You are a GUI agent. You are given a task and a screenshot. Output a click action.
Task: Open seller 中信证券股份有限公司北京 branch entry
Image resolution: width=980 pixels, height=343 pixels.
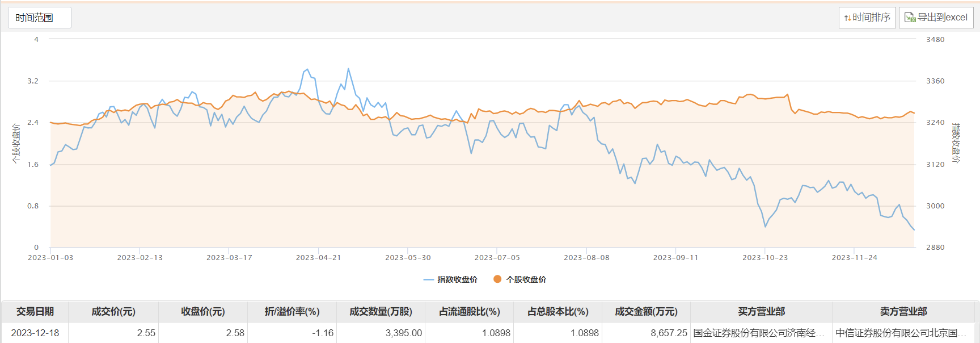click(x=901, y=333)
